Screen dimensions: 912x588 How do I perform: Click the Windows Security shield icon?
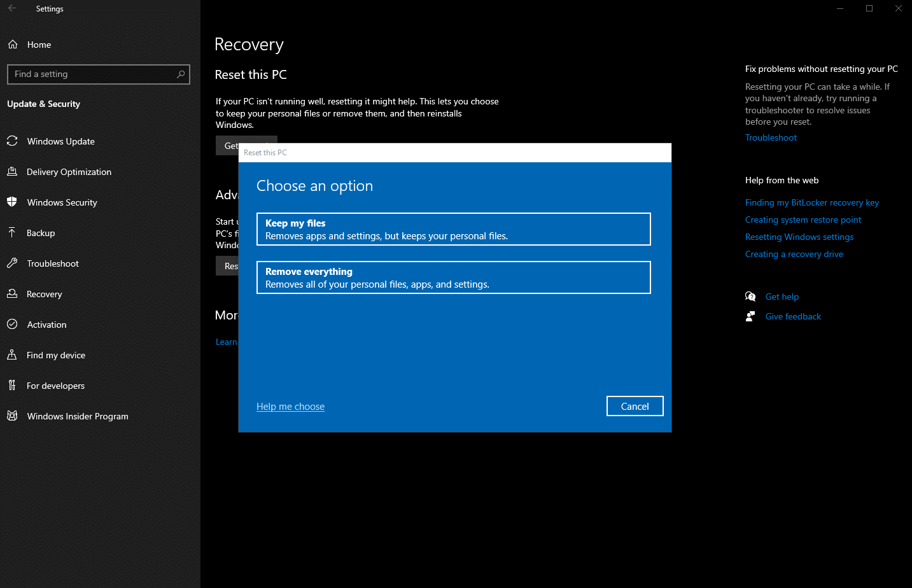[x=12, y=202]
